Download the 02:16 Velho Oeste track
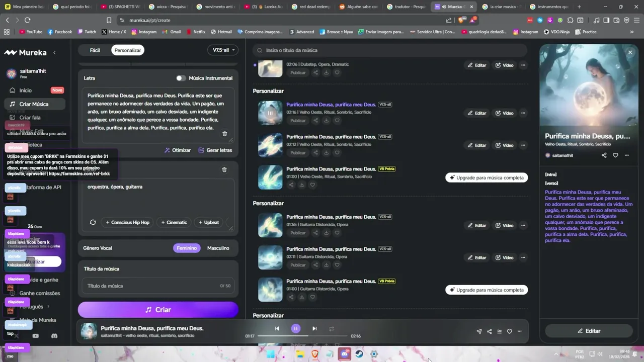 [x=326, y=121]
